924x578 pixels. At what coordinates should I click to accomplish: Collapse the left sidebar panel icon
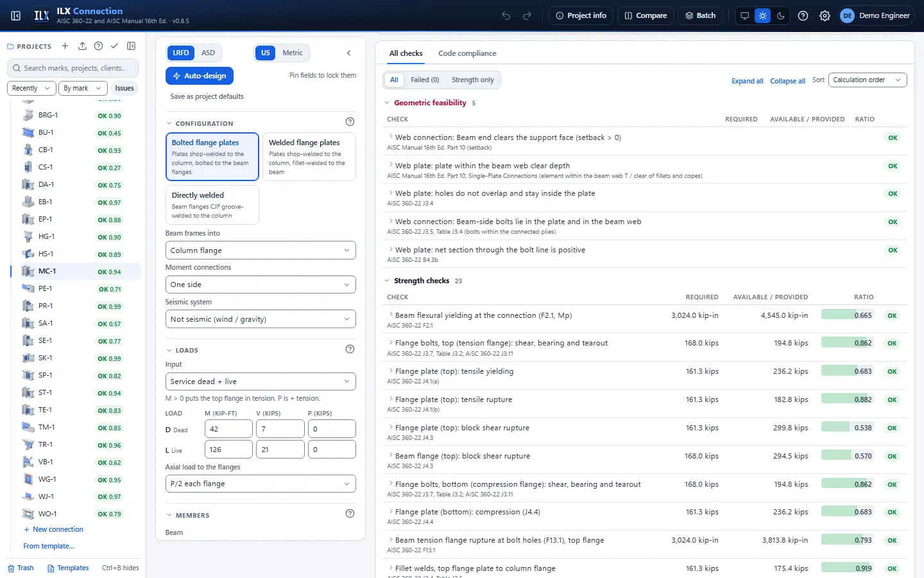[x=16, y=15]
